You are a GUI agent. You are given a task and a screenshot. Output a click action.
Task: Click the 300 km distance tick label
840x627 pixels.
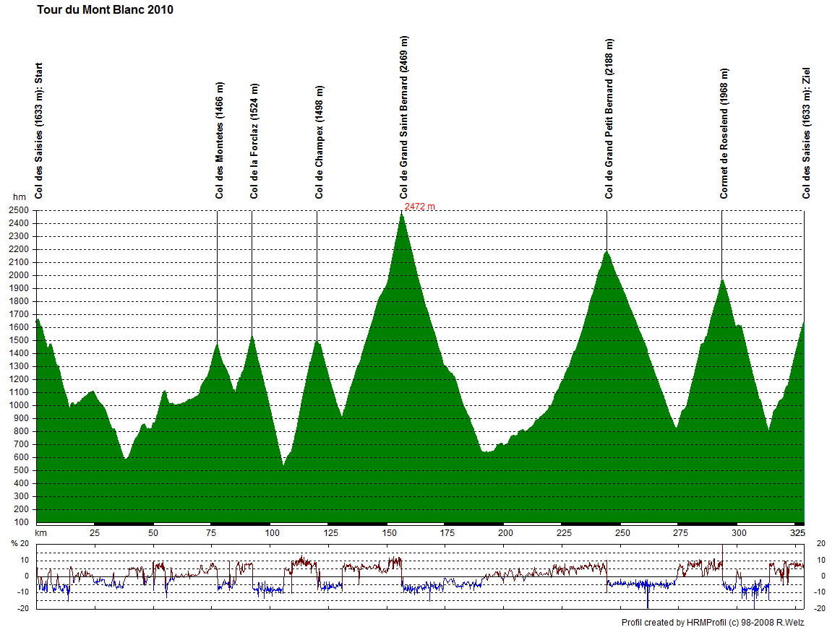tap(740, 533)
